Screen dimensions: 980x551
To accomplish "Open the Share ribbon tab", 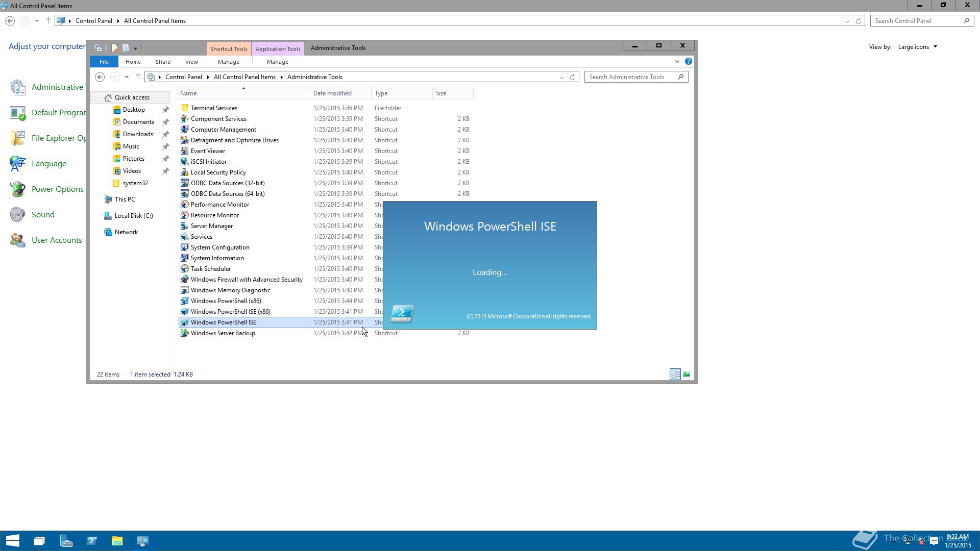I will tap(163, 62).
